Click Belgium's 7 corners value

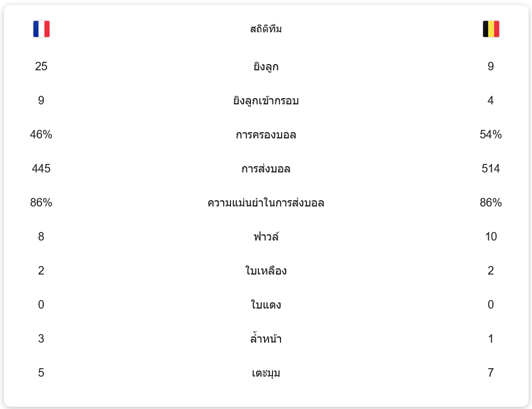(x=491, y=373)
